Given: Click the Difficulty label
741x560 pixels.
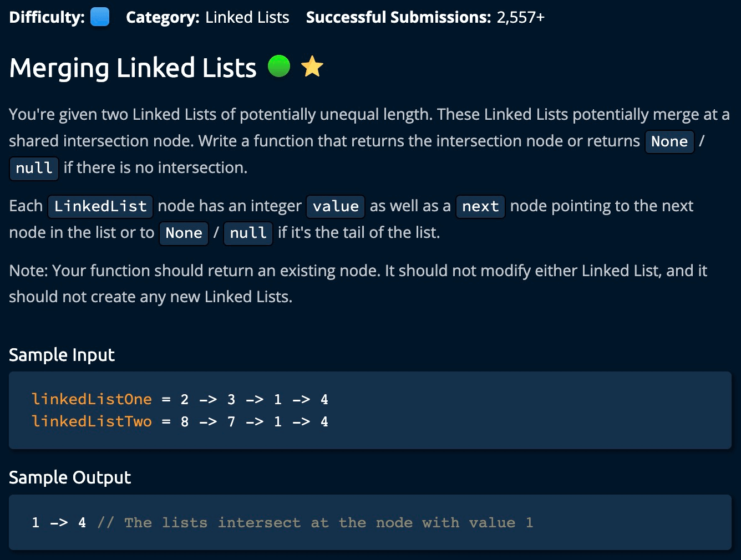Looking at the screenshot, I should [47, 17].
